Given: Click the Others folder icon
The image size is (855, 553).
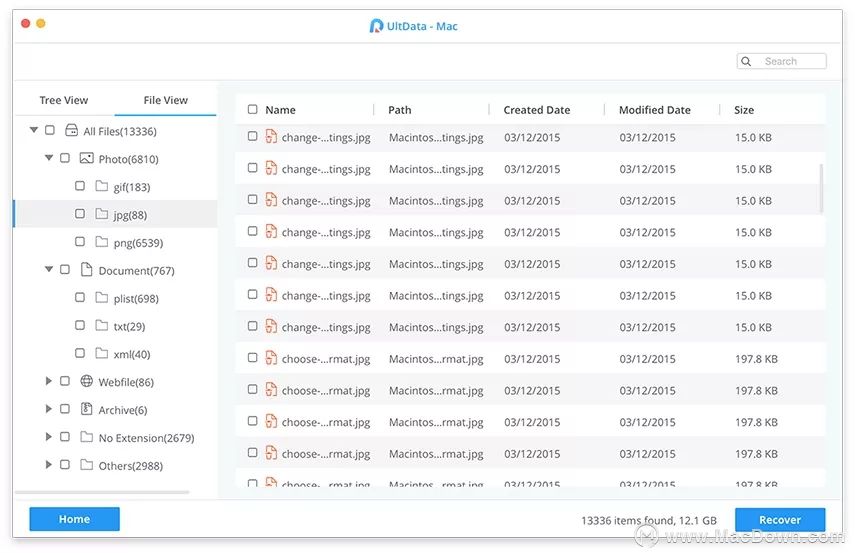Looking at the screenshot, I should coord(86,465).
